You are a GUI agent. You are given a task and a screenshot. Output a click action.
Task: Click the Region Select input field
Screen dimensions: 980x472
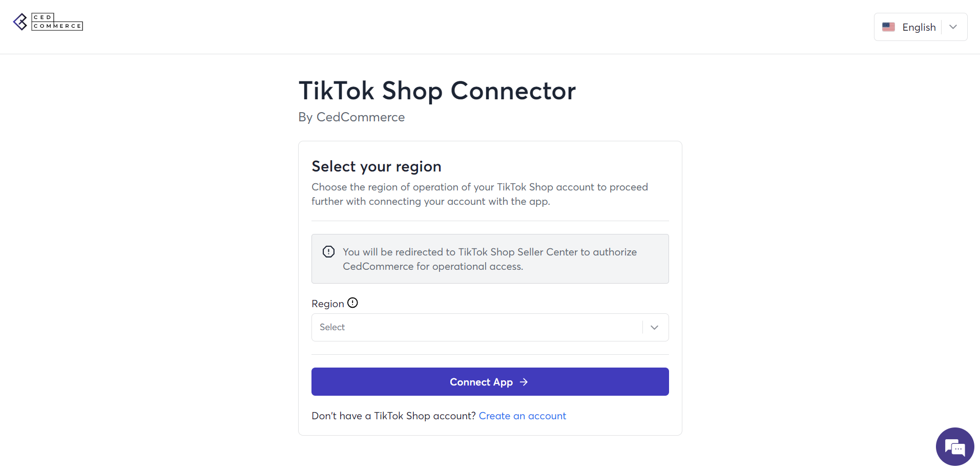490,327
